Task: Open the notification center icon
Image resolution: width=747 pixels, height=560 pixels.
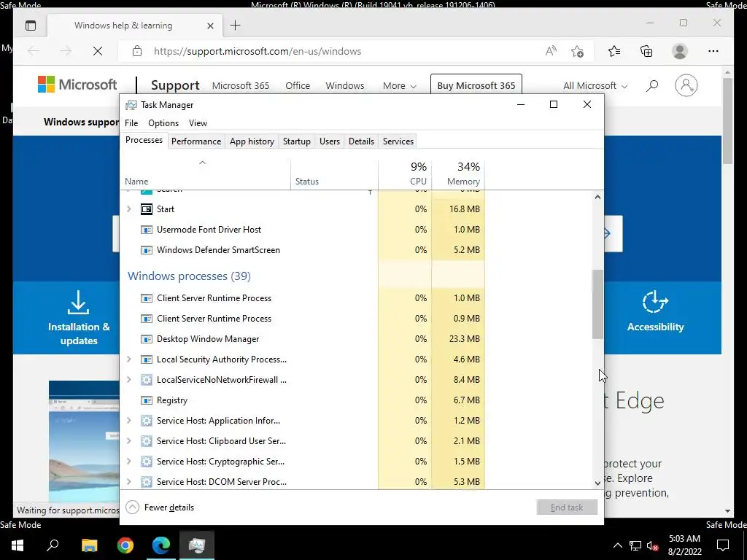Action: (723, 545)
